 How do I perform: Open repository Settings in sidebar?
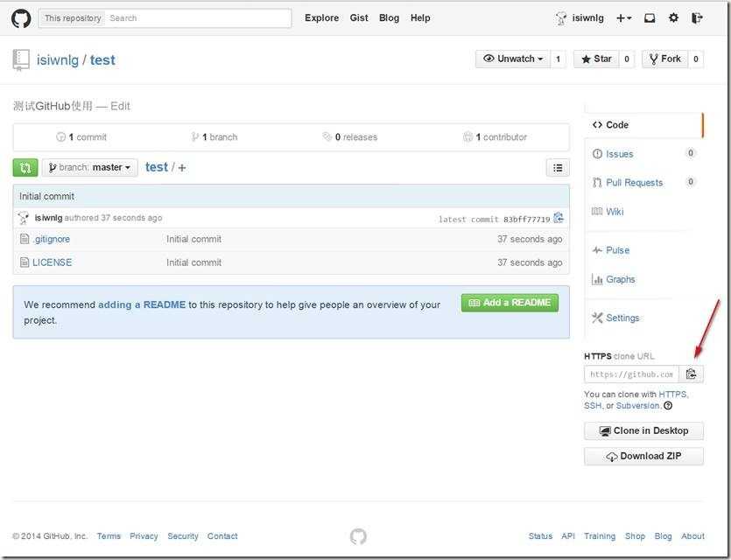click(615, 318)
